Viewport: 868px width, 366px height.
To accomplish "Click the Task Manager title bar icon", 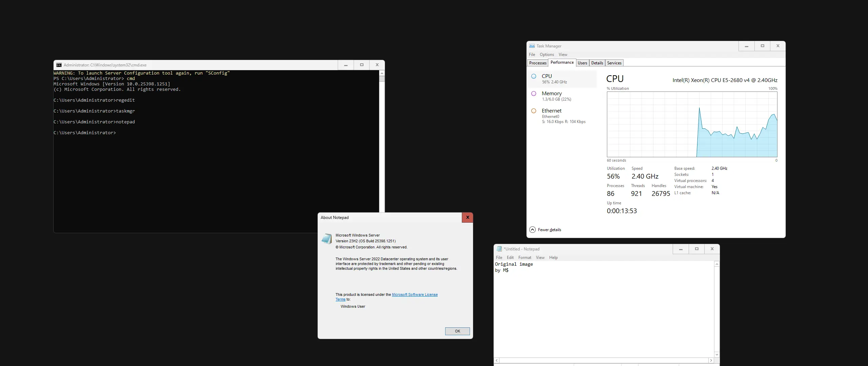I will pyautogui.click(x=532, y=46).
